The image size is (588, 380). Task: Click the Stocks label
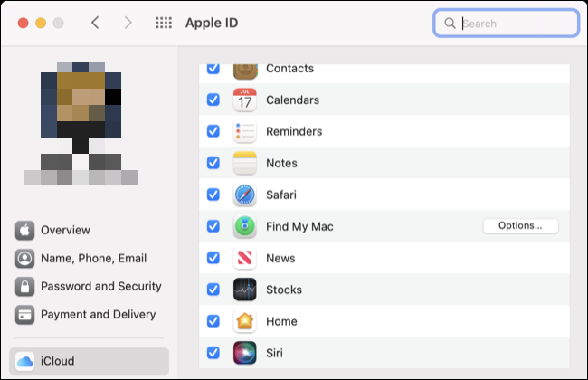point(284,290)
